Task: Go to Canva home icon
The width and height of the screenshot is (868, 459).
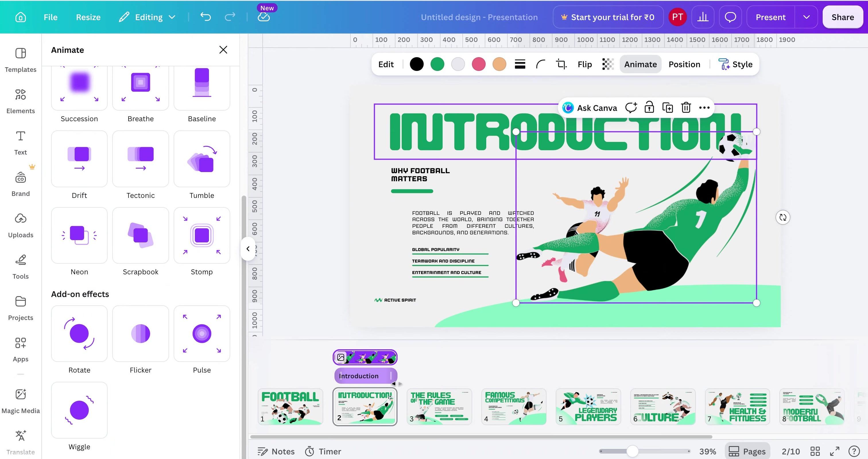Action: [21, 17]
